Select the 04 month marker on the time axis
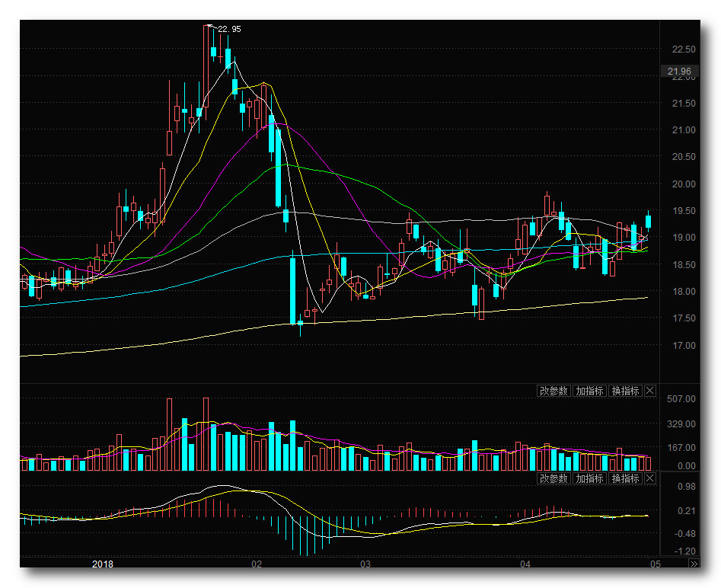 pos(525,564)
